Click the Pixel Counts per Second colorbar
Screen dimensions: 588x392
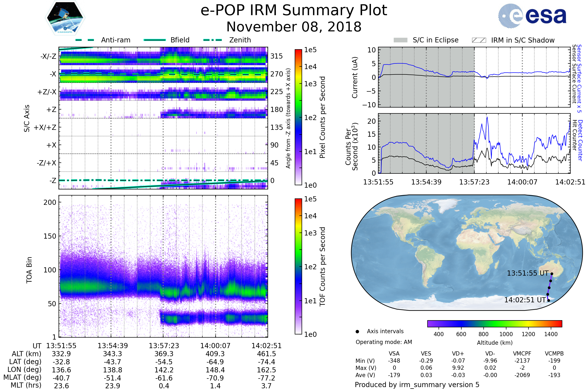pos(298,117)
